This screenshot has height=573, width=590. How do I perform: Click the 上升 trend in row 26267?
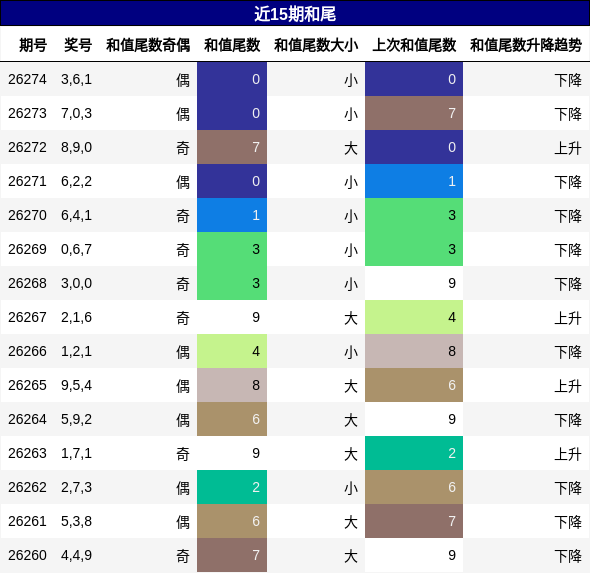point(568,318)
